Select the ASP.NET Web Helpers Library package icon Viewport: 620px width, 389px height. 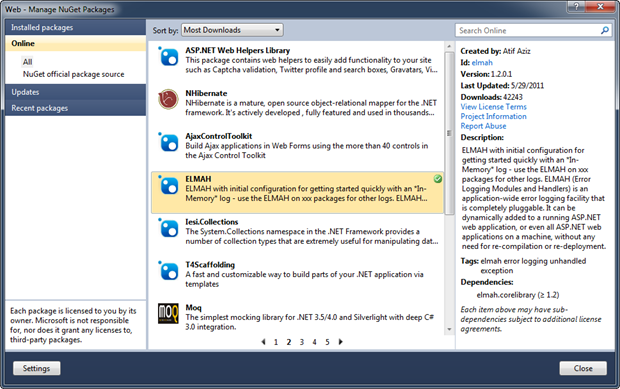(x=169, y=57)
